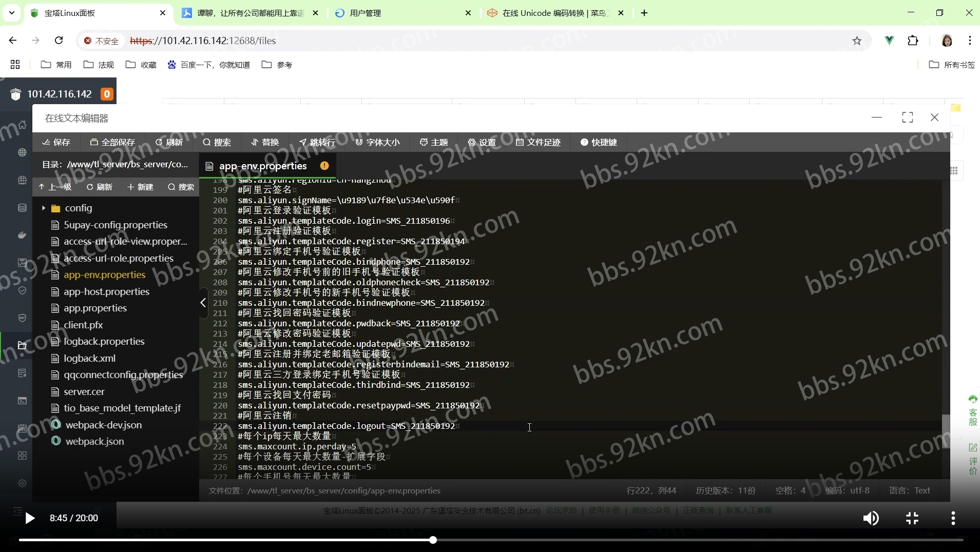Viewport: 980px width, 552px height.
Task: Click the 行222, 列44 cursor position
Action: (x=651, y=490)
